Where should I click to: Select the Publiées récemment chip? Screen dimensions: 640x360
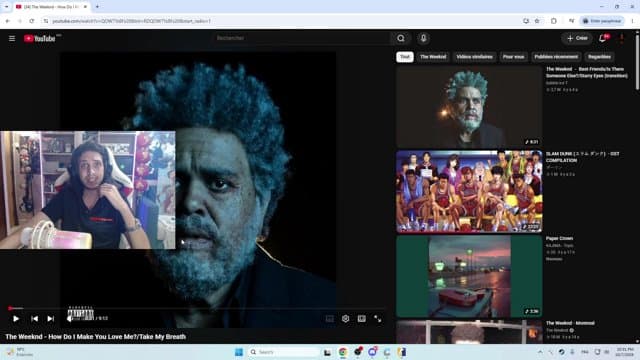tap(556, 57)
